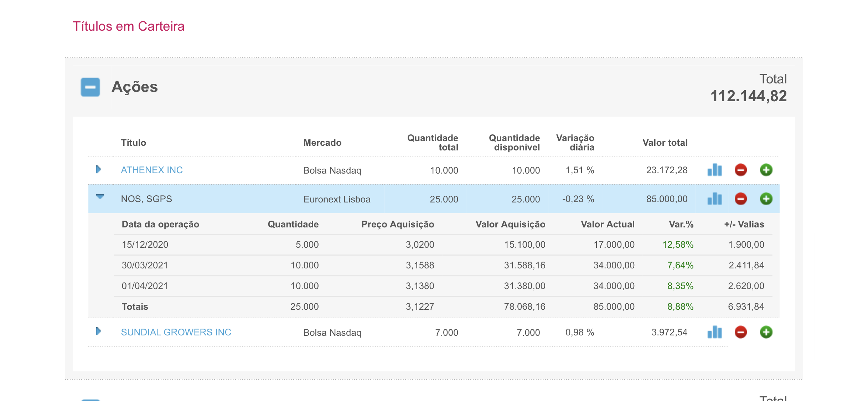Click green buy icon for SUNDIAL GROWERS

click(766, 332)
